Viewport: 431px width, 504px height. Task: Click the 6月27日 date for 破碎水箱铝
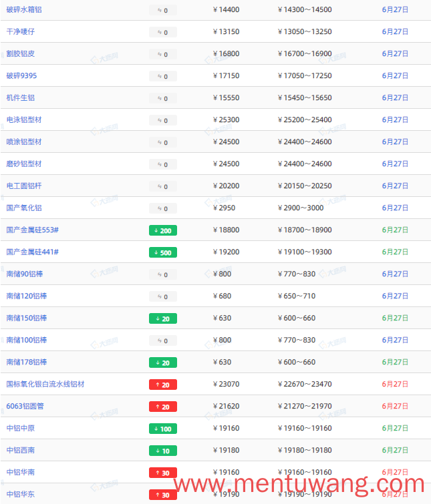click(395, 9)
